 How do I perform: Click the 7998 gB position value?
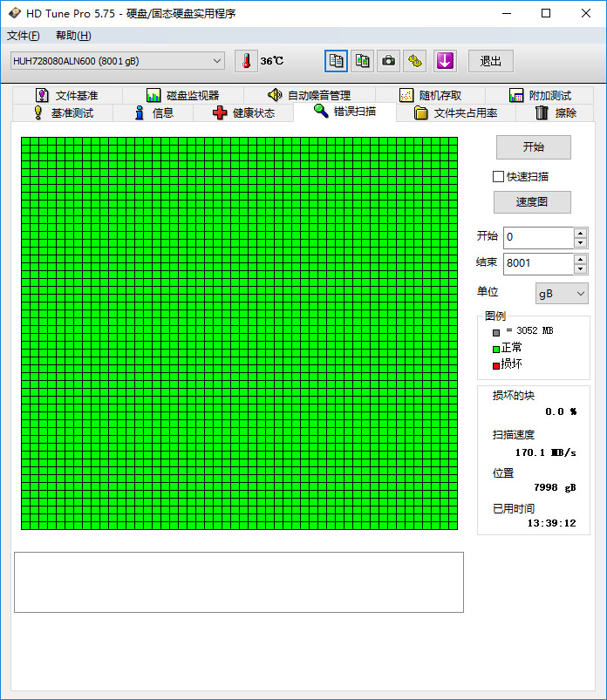[555, 487]
